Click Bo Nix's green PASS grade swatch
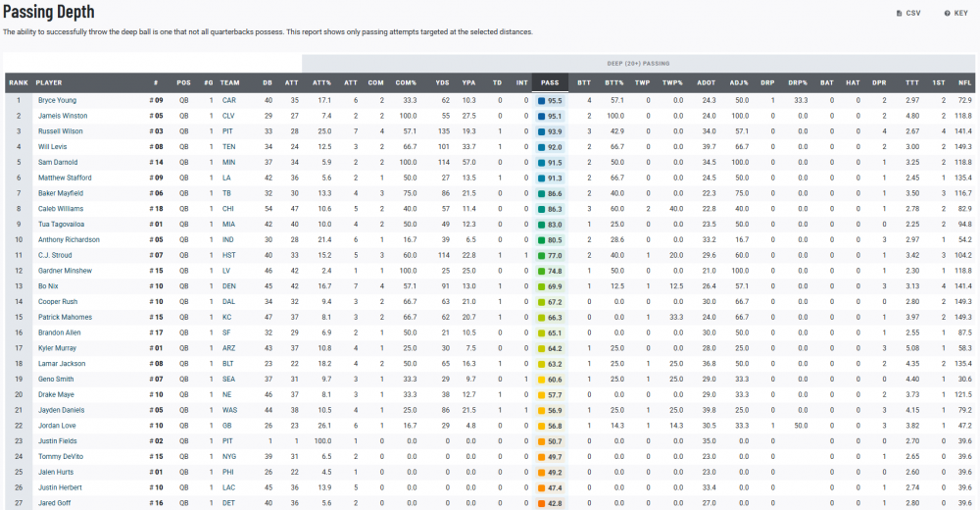The height and width of the screenshot is (510, 980). click(542, 286)
